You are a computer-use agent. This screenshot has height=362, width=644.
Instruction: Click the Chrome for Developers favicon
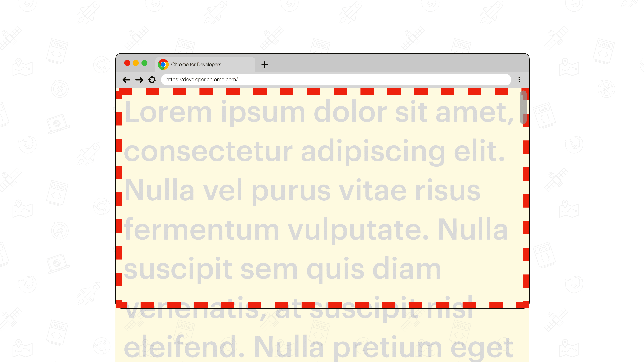click(163, 64)
